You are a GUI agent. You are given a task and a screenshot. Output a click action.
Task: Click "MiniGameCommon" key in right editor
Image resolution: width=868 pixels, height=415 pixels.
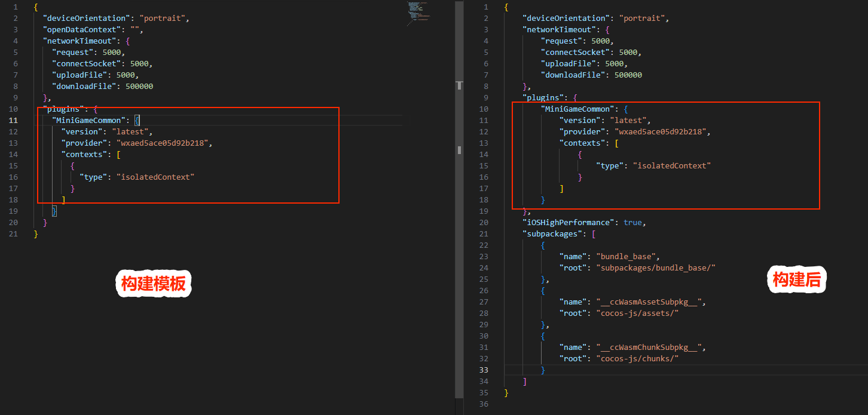click(578, 109)
